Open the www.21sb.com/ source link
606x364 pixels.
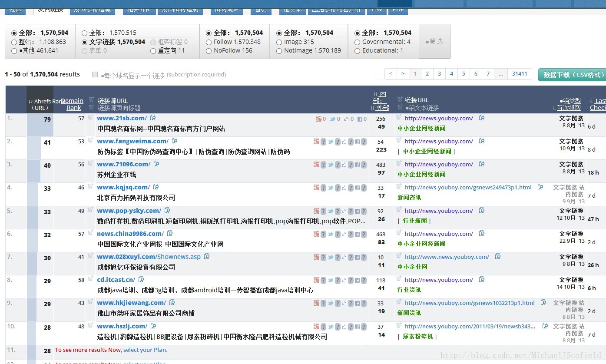[x=122, y=118]
